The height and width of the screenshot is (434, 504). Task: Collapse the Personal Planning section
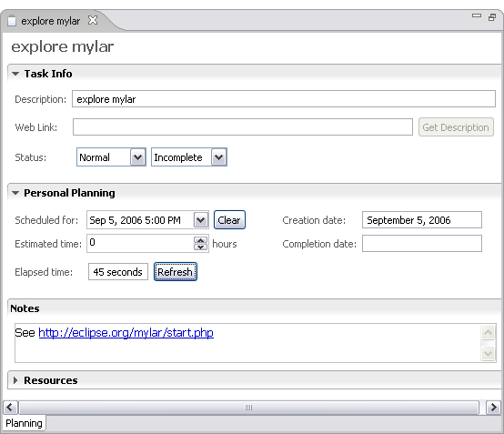click(15, 193)
